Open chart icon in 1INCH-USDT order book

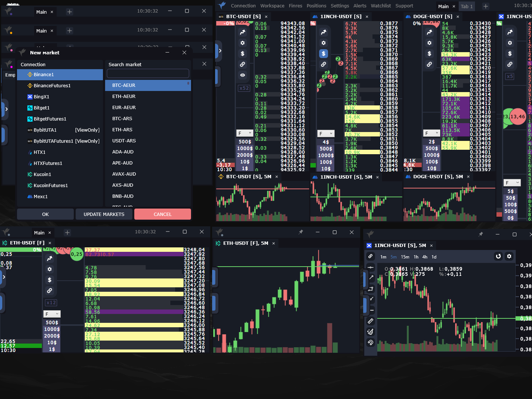pyautogui.click(x=324, y=32)
